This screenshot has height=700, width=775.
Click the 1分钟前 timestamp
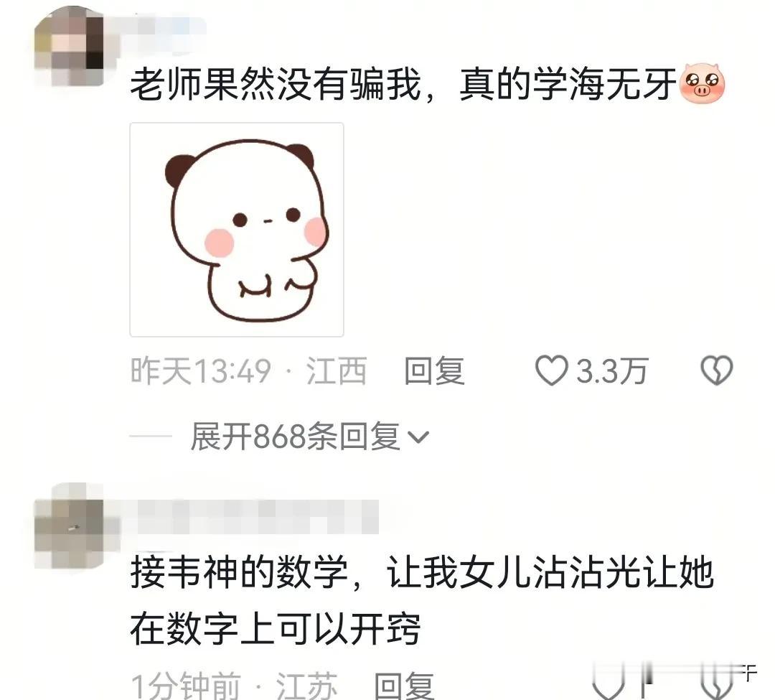coord(186,686)
